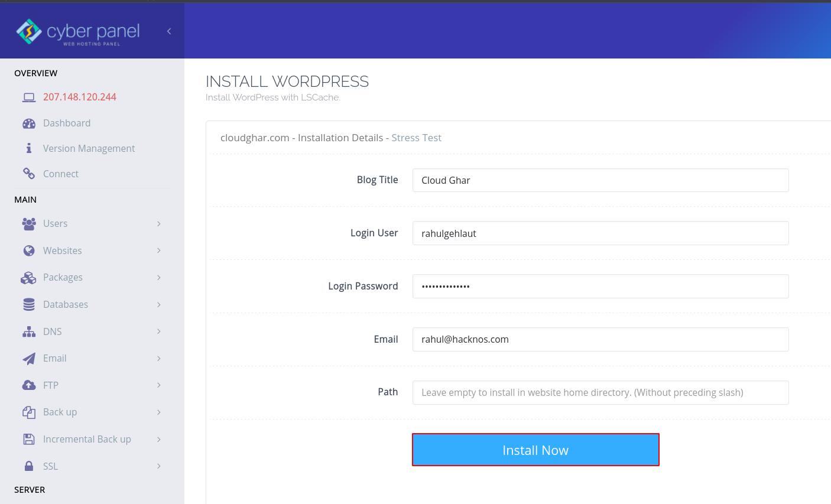The image size is (831, 504).
Task: Click the Back up copy icon
Action: coord(29,412)
